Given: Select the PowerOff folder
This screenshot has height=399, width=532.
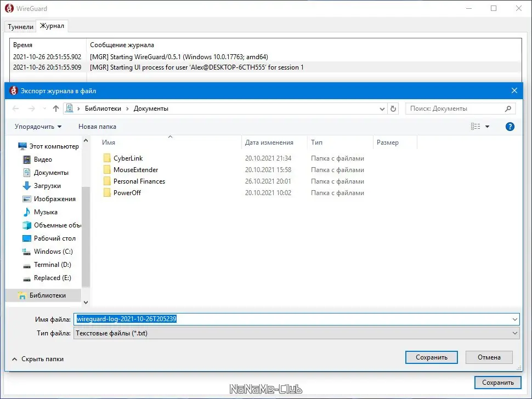Looking at the screenshot, I should [x=122, y=193].
